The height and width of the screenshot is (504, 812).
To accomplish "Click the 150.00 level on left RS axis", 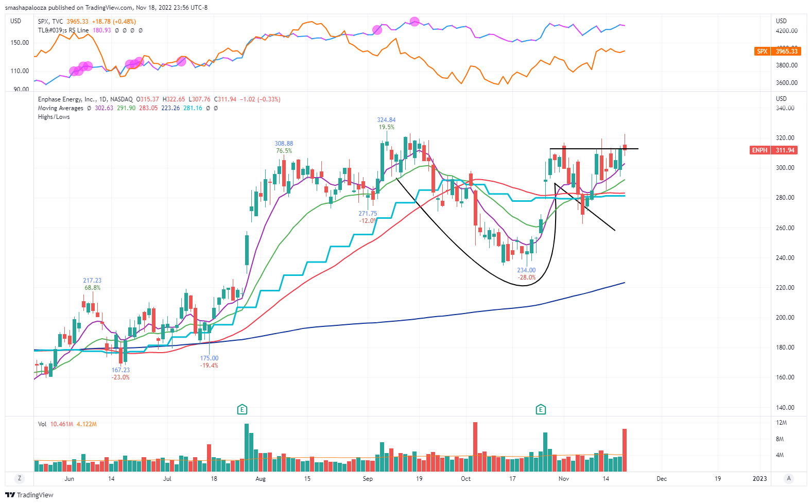I will (x=20, y=43).
